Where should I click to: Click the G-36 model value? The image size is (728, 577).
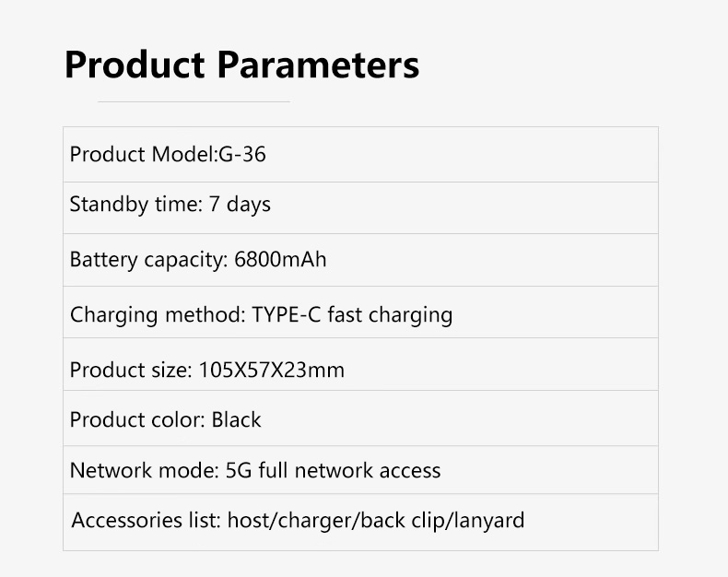point(242,154)
